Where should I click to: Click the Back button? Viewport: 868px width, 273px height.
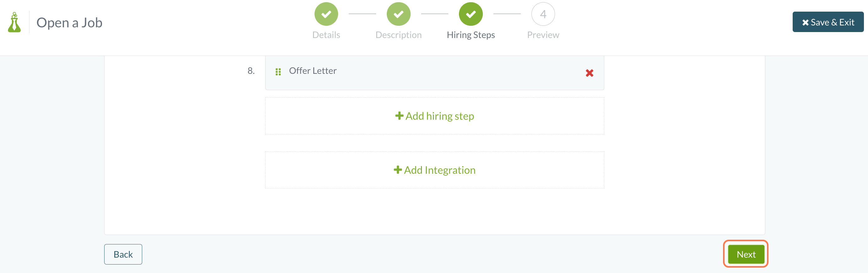point(123,254)
